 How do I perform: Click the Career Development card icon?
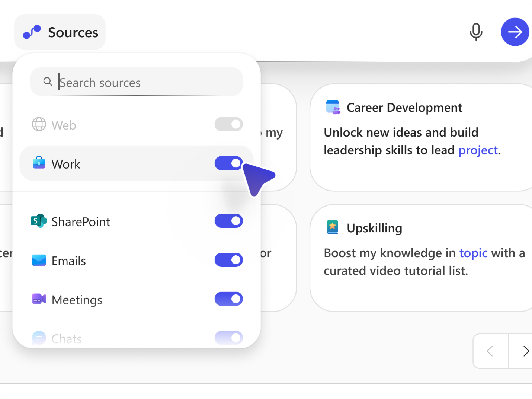point(333,107)
